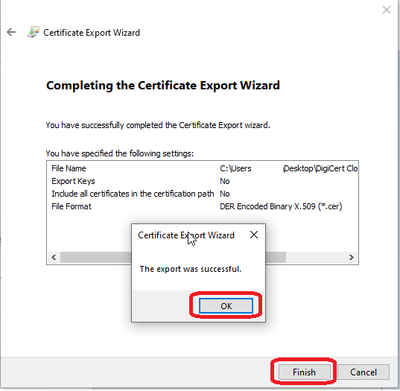Click the Certificate Export Wizard certificate icon
Viewport: 400px width, 391px height.
tap(33, 32)
